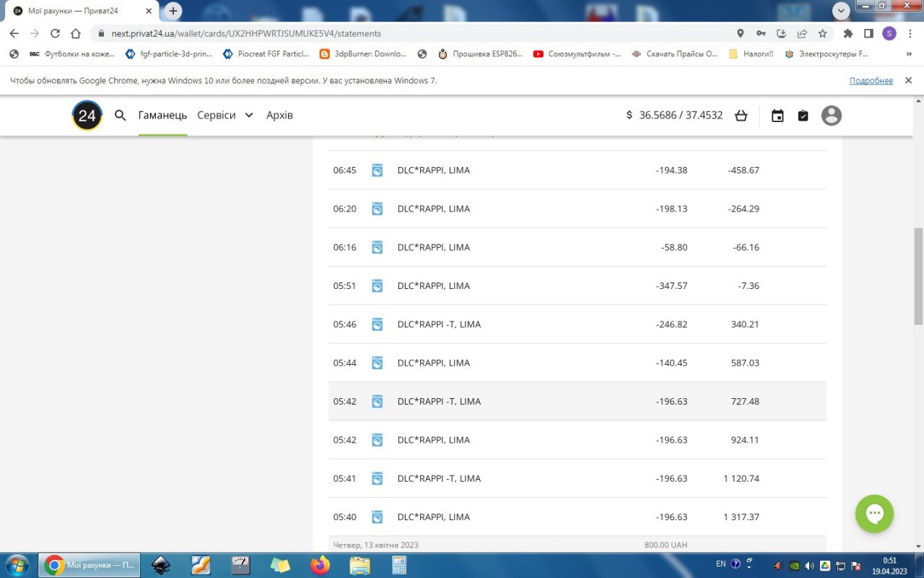
Task: Share this page via address bar icon
Action: click(802, 33)
